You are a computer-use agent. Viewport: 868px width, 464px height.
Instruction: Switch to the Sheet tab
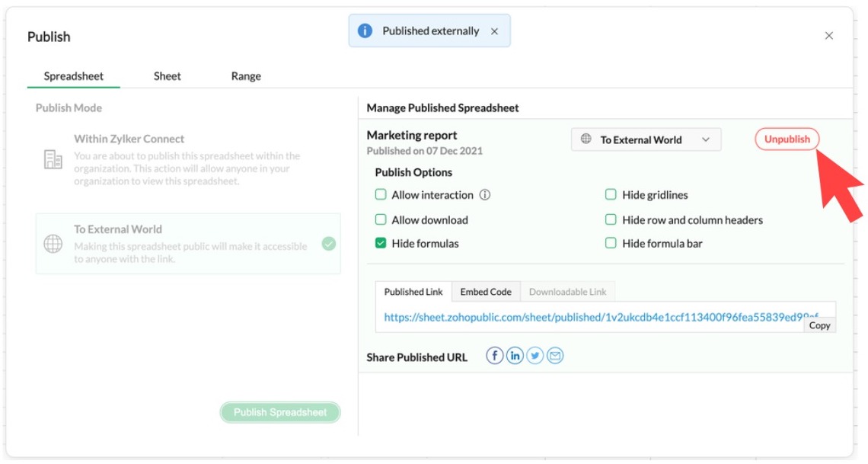(168, 76)
